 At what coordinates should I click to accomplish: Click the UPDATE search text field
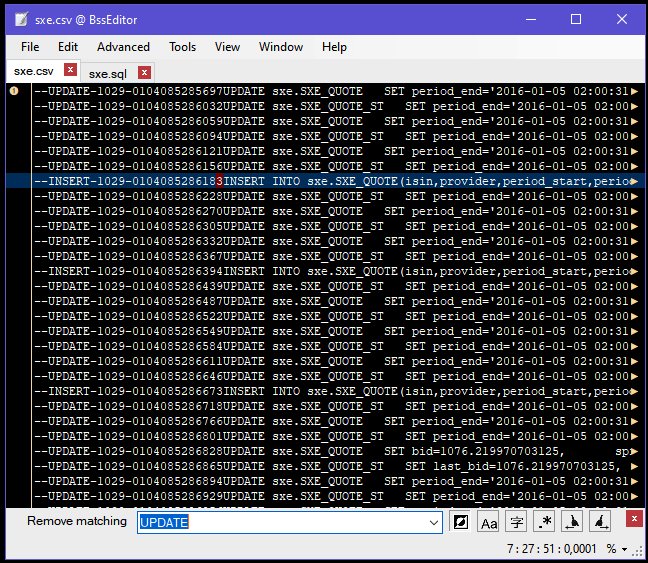click(x=280, y=522)
